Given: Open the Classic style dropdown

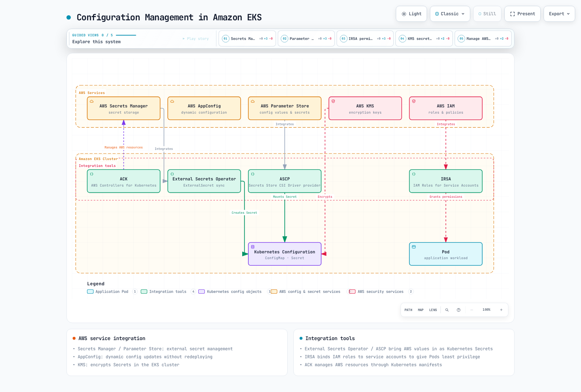Looking at the screenshot, I should point(450,14).
